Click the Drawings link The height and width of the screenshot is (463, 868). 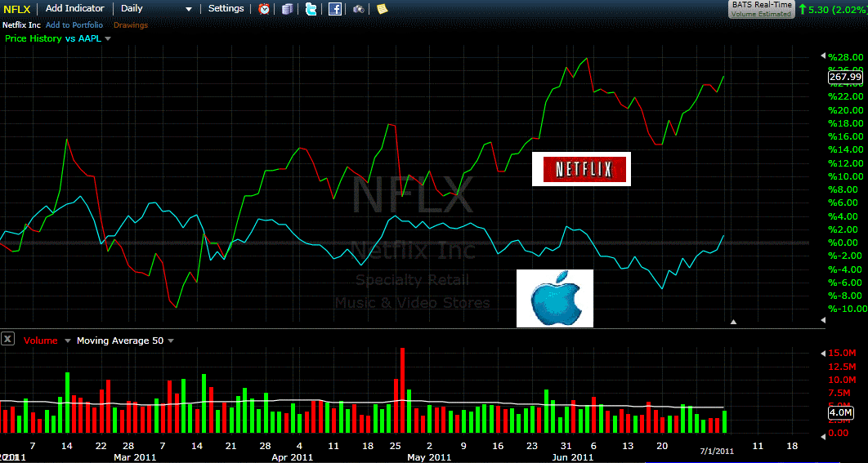tap(131, 24)
